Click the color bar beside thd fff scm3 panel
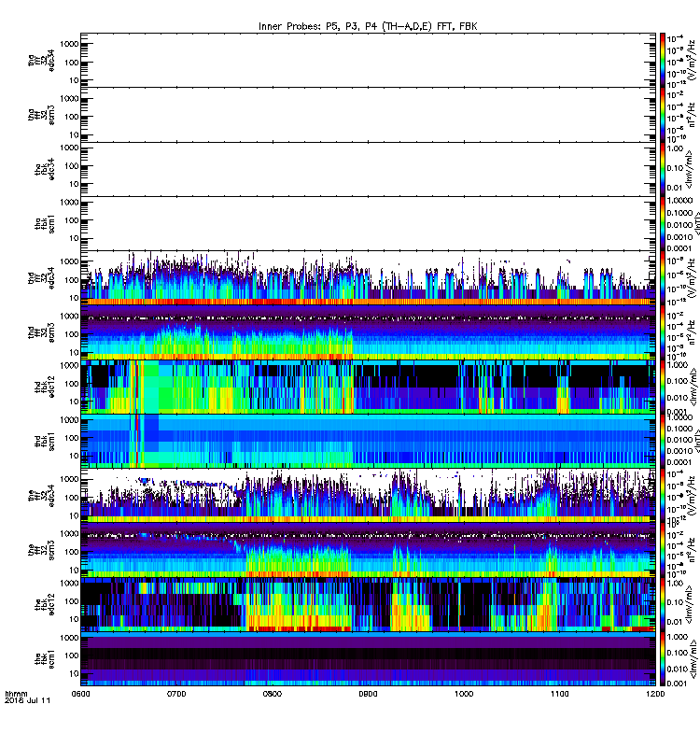This screenshot has height=747, width=700. (662, 332)
